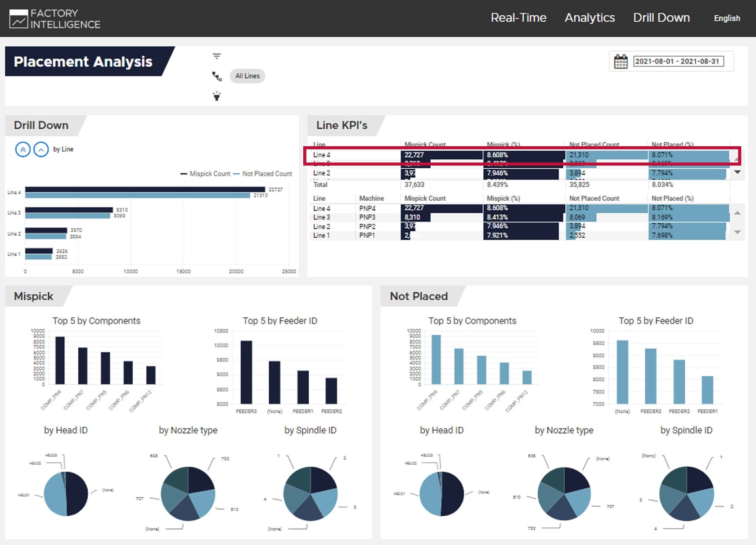Open the filter icon above All Lines

coord(217,56)
